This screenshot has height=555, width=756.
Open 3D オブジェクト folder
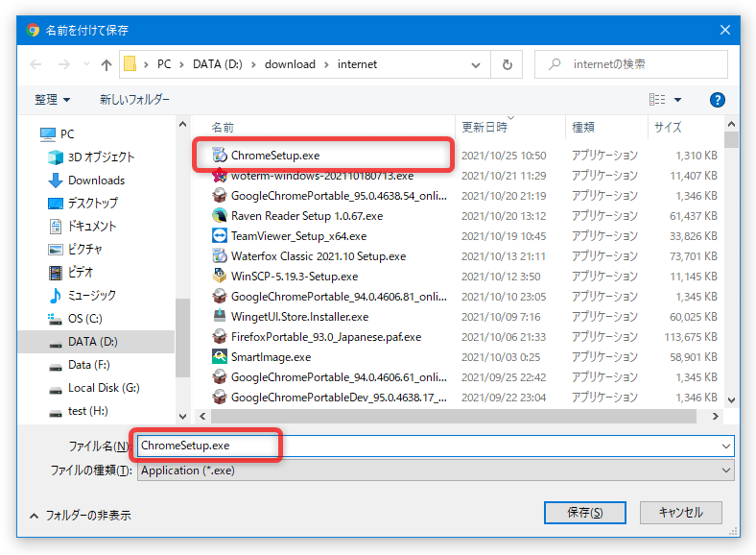point(91,157)
